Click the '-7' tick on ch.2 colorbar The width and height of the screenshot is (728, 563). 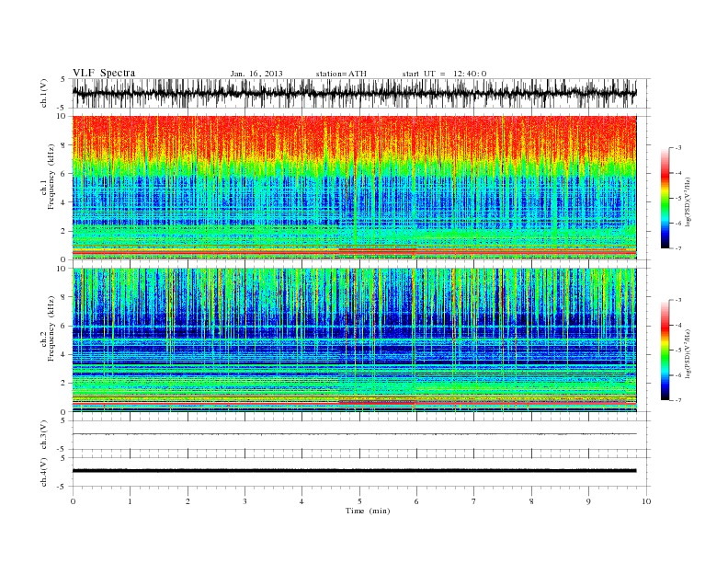(x=678, y=400)
